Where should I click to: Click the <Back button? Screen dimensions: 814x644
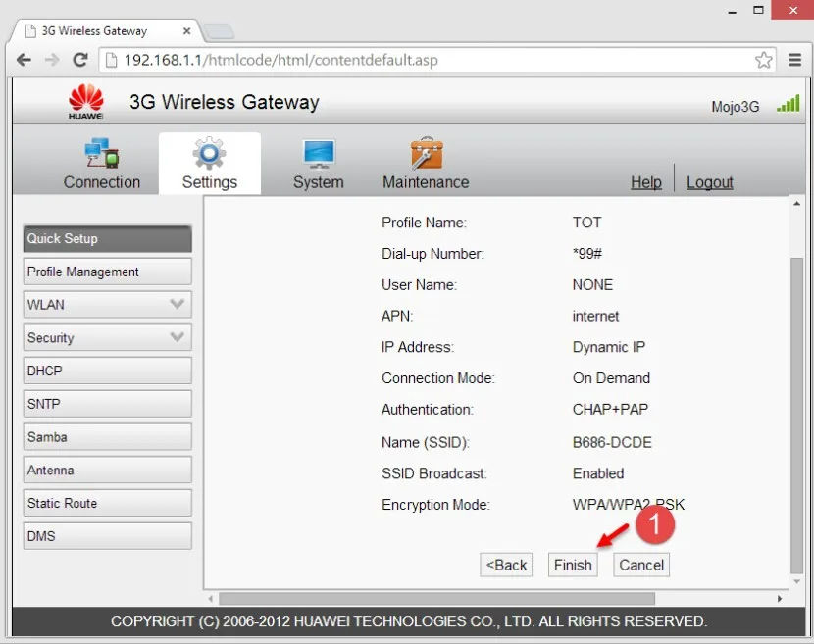(x=506, y=565)
